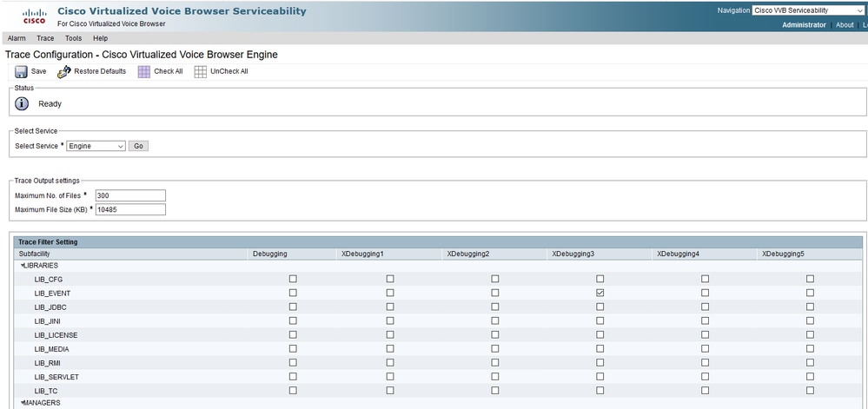
Task: Check XDebugging4 for LIB_TC
Action: coord(705,390)
